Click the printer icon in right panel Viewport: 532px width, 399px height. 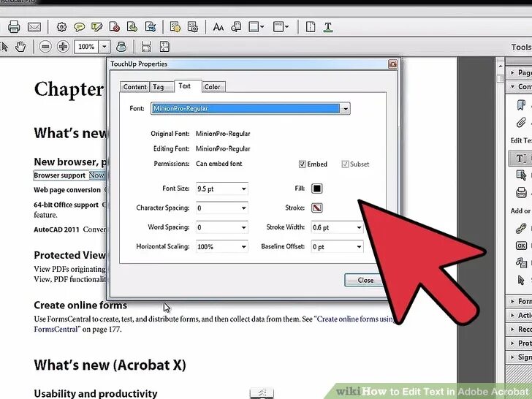pos(521,192)
